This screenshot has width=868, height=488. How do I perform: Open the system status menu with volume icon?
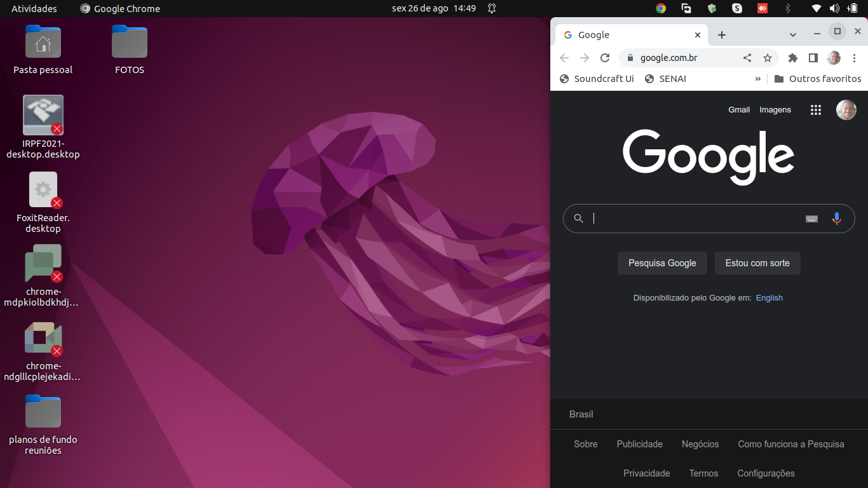point(834,8)
